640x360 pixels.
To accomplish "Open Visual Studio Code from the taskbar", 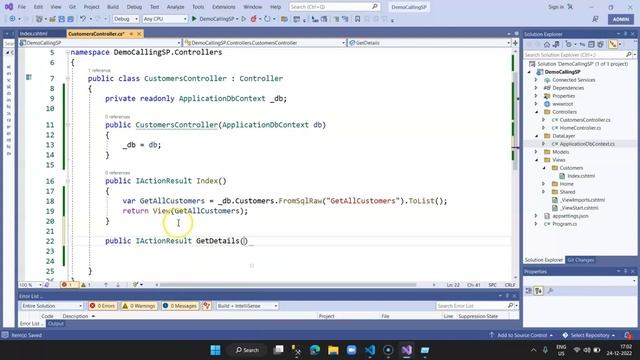I will (x=370, y=350).
